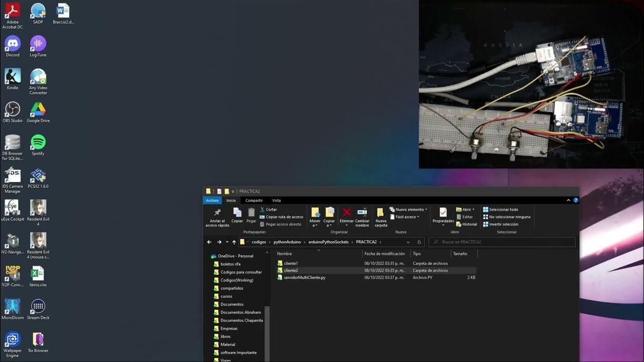Open DB Browser for SQLite icon
The image size is (644, 362).
pyautogui.click(x=13, y=147)
